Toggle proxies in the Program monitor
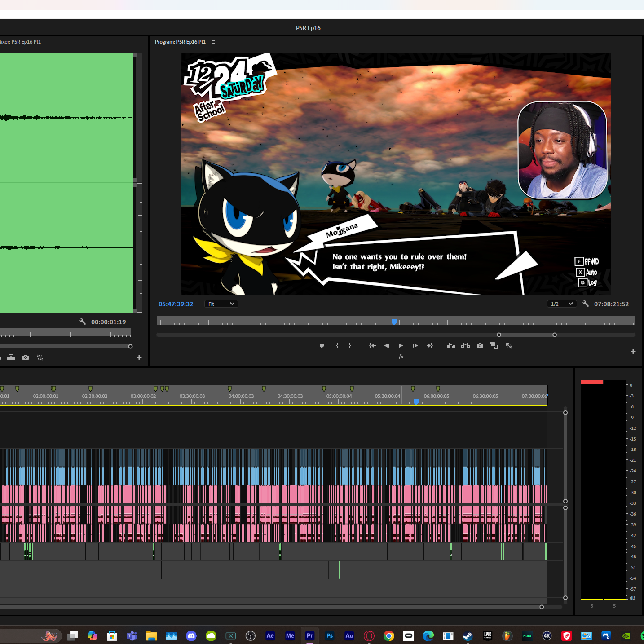 pos(509,346)
